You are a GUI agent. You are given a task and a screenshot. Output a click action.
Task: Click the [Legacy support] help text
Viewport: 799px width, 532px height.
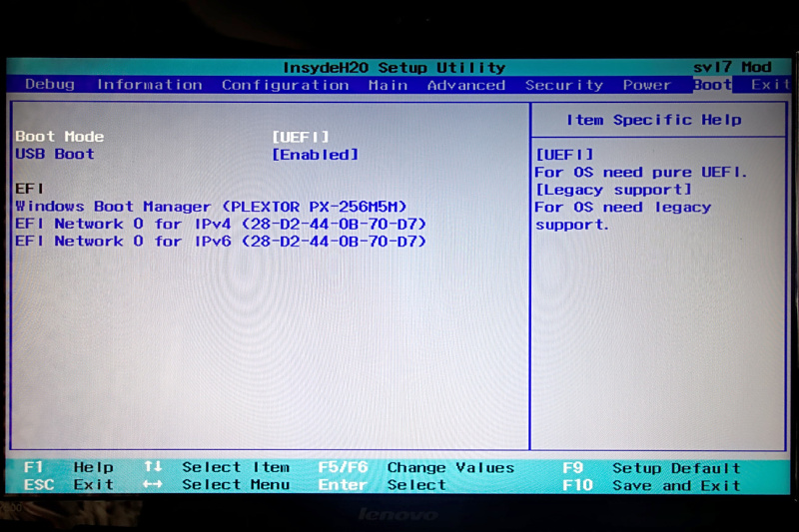pos(613,190)
